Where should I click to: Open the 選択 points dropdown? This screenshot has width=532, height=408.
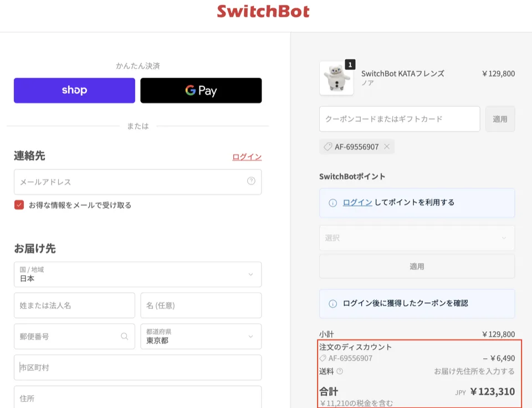pos(417,238)
